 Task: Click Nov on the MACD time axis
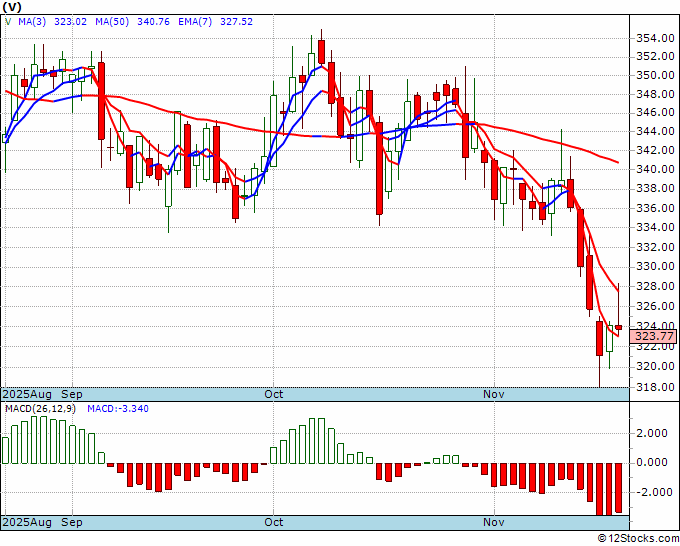[494, 522]
